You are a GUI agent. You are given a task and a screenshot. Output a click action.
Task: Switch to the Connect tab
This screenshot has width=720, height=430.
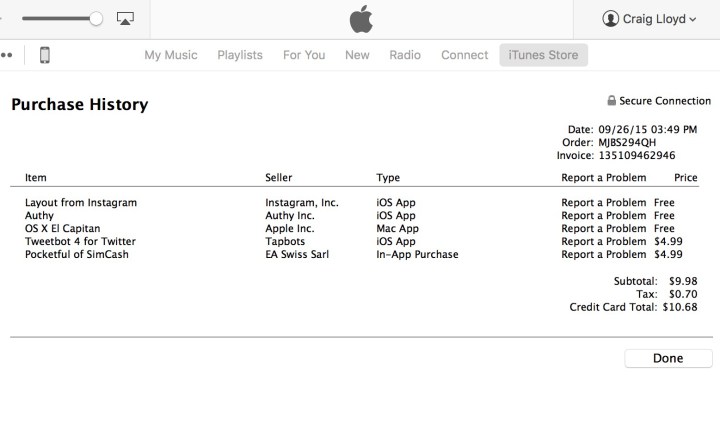tap(465, 55)
